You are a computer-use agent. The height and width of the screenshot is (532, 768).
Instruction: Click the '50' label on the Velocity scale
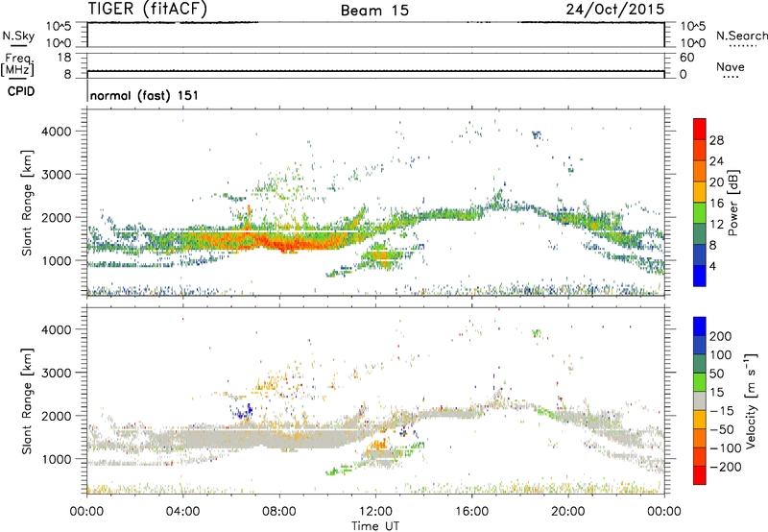(716, 374)
